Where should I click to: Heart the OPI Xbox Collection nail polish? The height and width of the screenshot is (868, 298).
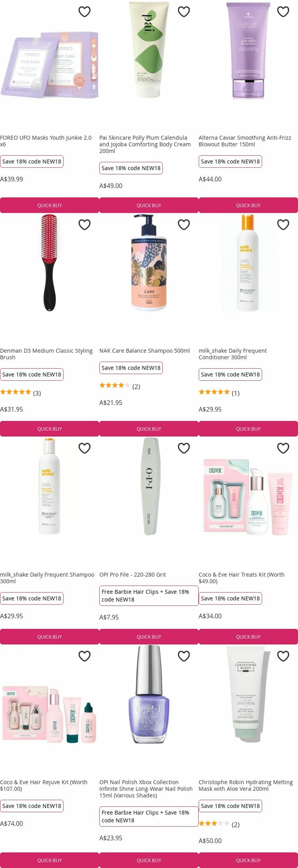point(184,656)
